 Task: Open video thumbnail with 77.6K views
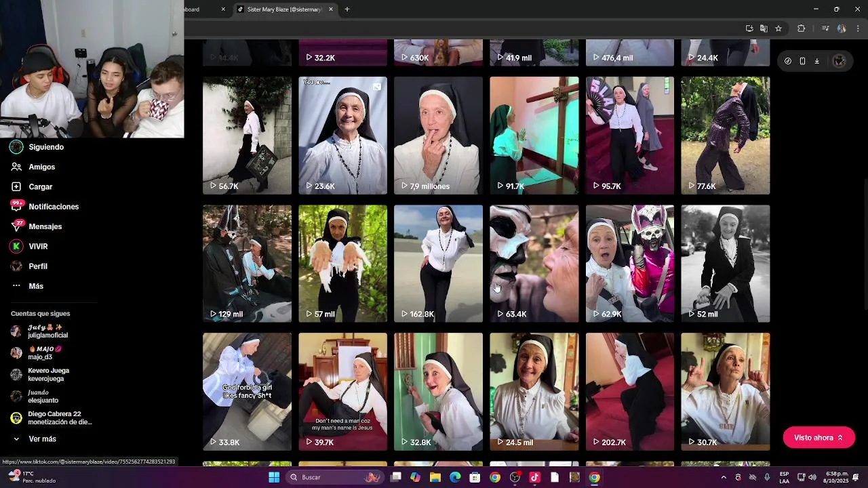[x=726, y=136]
